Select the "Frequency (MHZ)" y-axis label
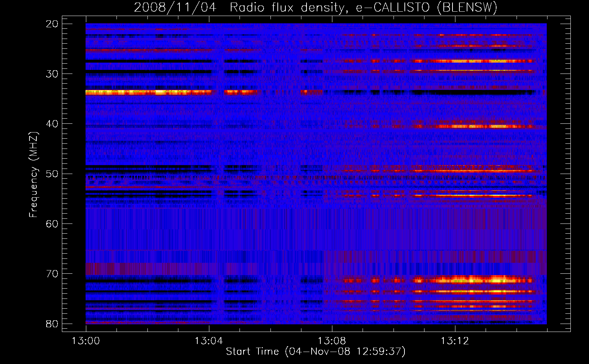This screenshot has width=589, height=364. 33,175
